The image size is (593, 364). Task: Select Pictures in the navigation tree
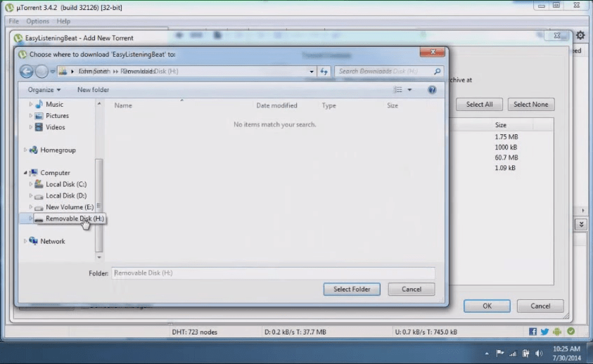pos(57,116)
